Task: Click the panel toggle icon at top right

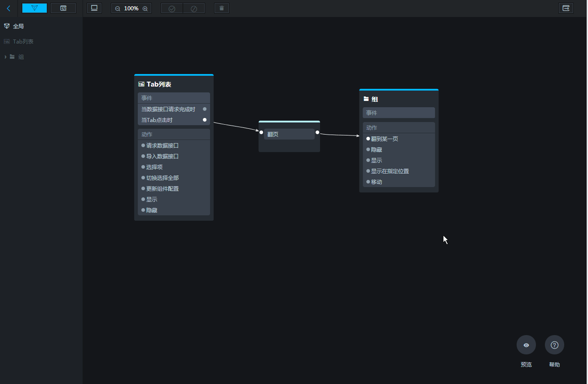Action: (566, 8)
